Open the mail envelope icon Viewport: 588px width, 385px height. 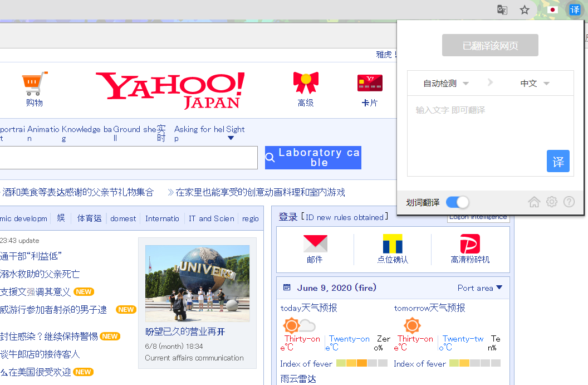[x=315, y=243]
